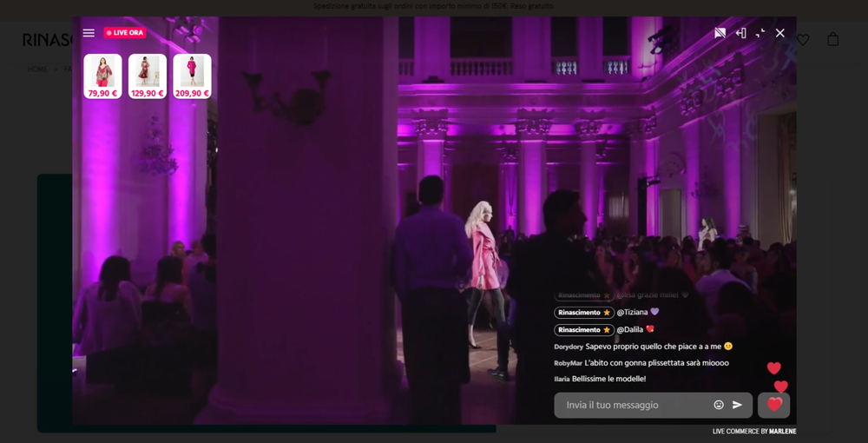Open the wishlist heart icon
Viewport: 868px width, 443px height.
(x=803, y=40)
